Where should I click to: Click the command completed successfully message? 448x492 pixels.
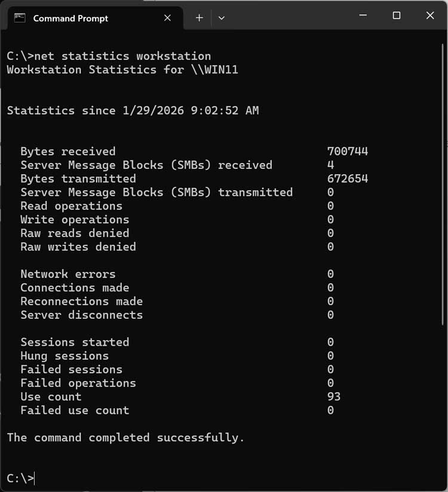124,438
